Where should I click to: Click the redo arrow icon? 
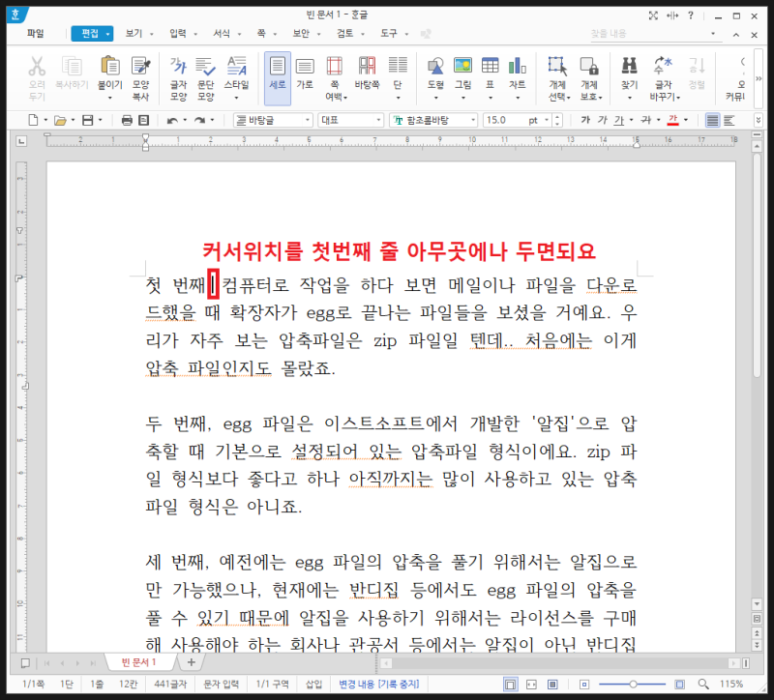coord(199,120)
